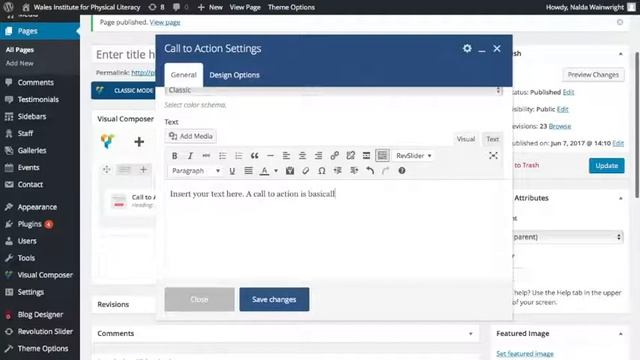Justify the text alignment
This screenshot has height=360, width=640.
pos(248,171)
